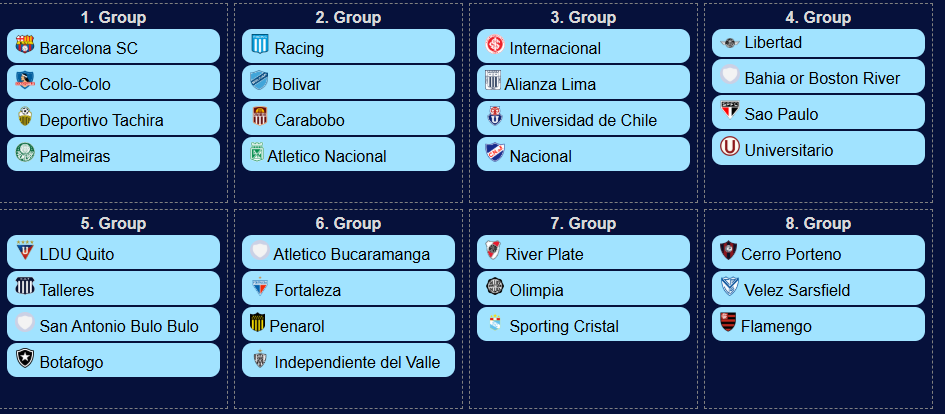The width and height of the screenshot is (945, 414).
Task: Click the Universitario red U emblem
Action: click(730, 146)
